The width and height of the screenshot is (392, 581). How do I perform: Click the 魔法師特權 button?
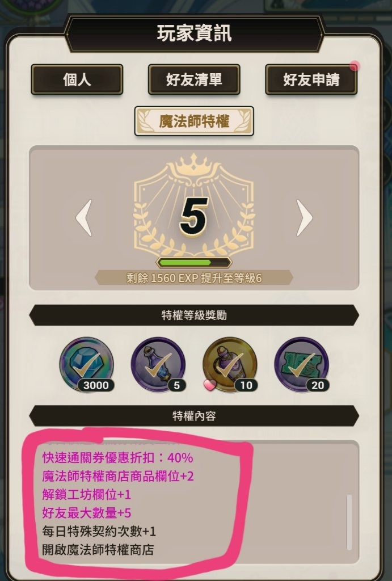[194, 121]
